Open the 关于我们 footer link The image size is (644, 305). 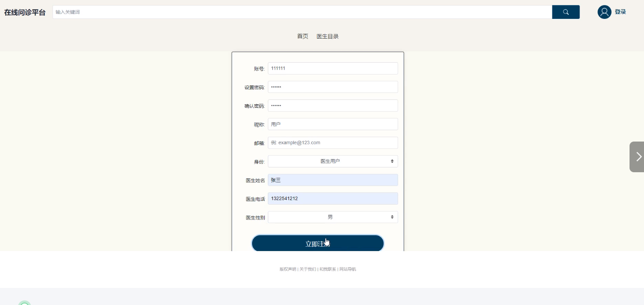click(308, 269)
